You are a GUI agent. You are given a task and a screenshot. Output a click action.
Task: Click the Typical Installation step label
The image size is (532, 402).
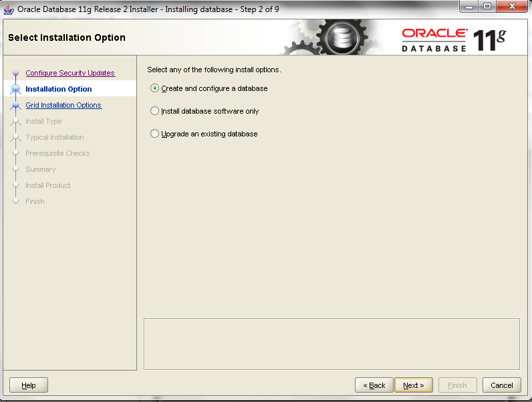click(55, 137)
